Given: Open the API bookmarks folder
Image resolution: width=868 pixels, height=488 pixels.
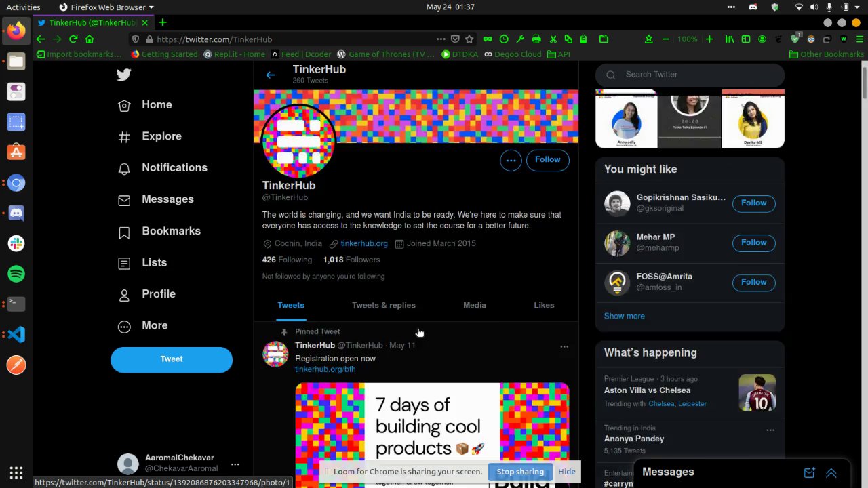Looking at the screenshot, I should (558, 54).
